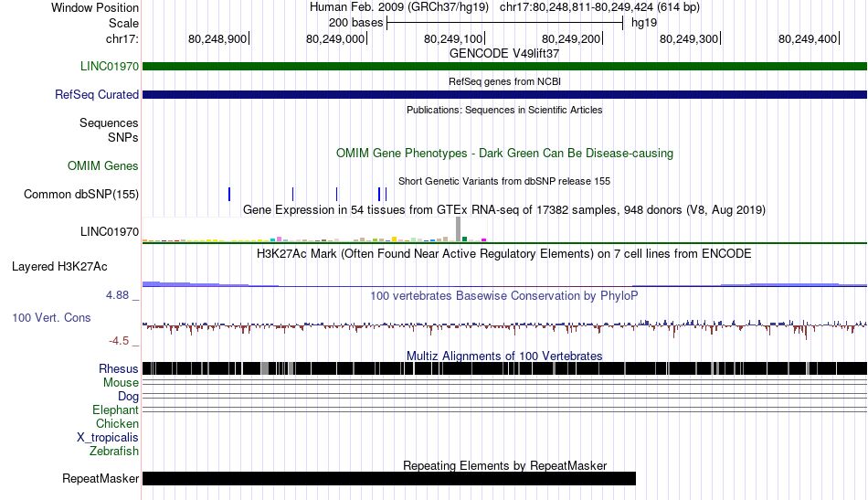Click the LINC01970 GENCODE track label
868x500 pixels.
(x=109, y=67)
